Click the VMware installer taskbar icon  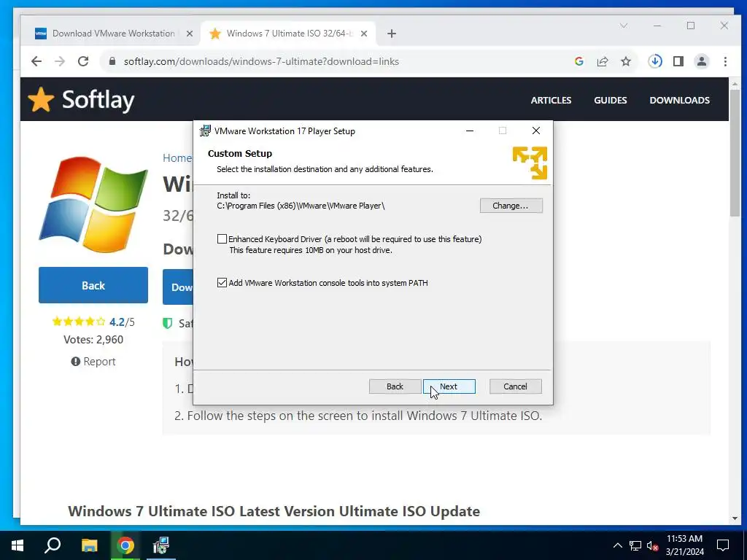click(x=161, y=545)
